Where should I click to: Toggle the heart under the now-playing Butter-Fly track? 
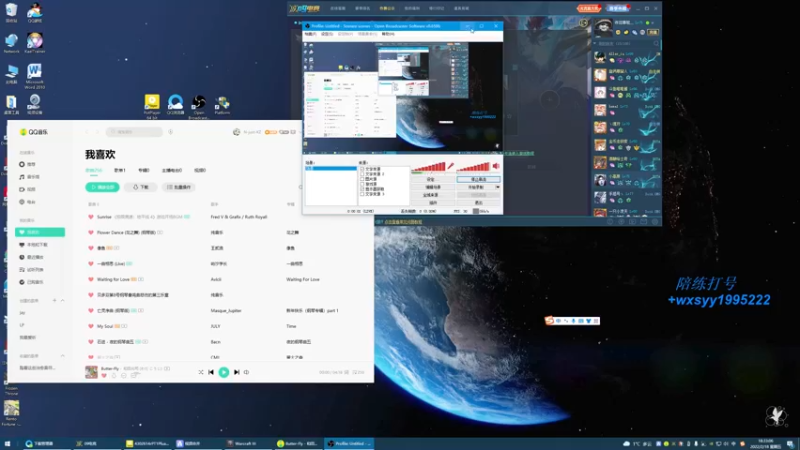104,376
